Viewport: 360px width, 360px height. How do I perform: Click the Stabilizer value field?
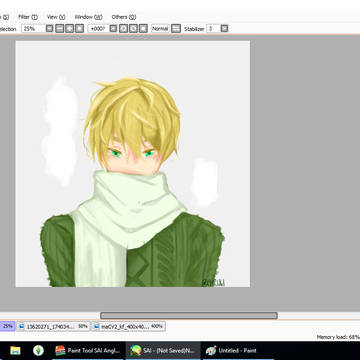coord(213,29)
